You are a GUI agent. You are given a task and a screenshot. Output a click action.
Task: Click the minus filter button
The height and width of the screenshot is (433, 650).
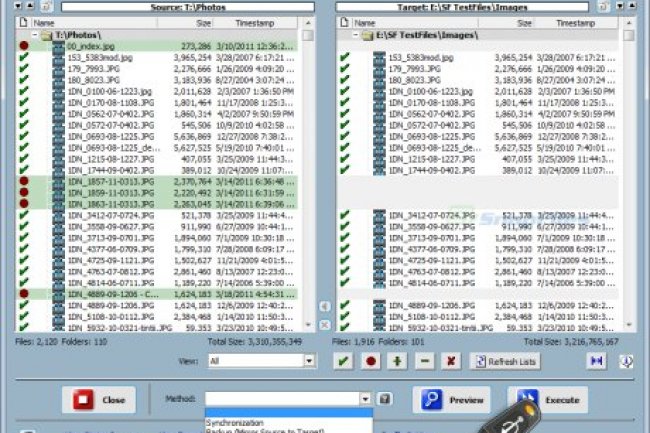point(425,360)
